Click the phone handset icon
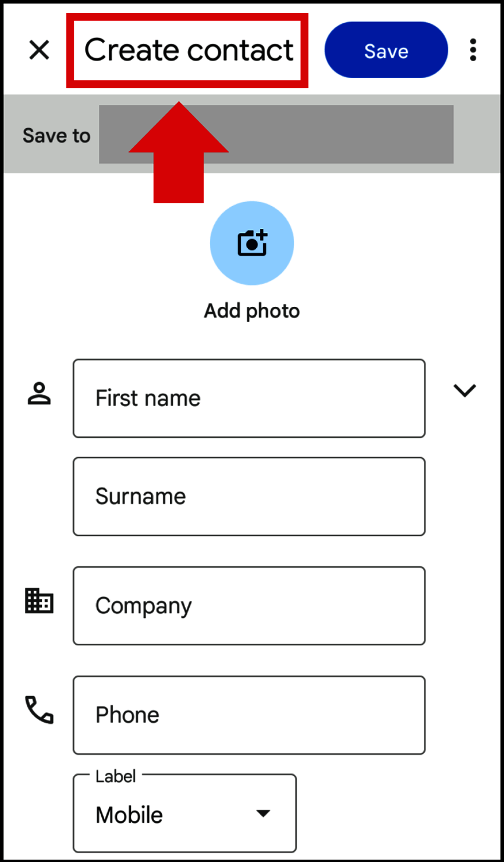The width and height of the screenshot is (504, 862). (x=39, y=710)
